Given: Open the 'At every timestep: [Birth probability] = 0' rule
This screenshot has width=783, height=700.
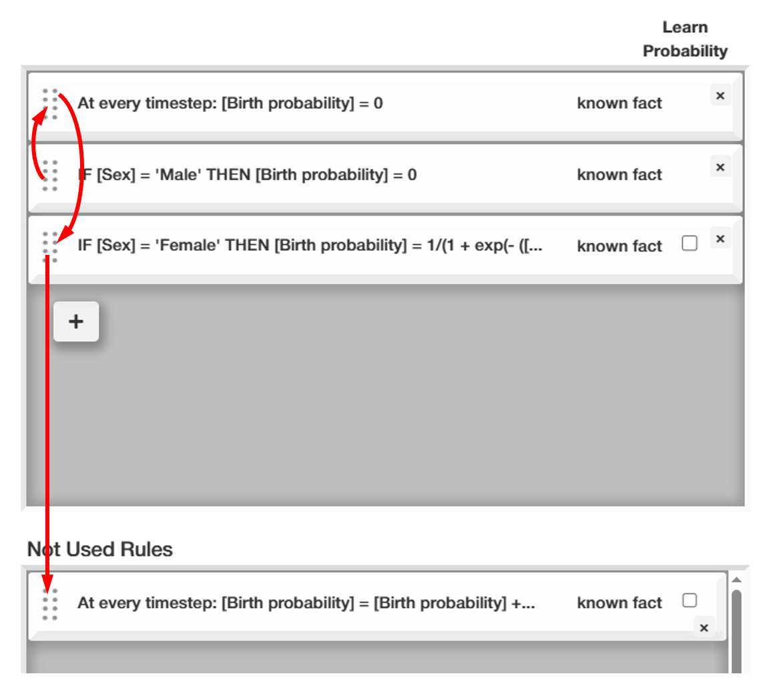Looking at the screenshot, I should pos(230,103).
